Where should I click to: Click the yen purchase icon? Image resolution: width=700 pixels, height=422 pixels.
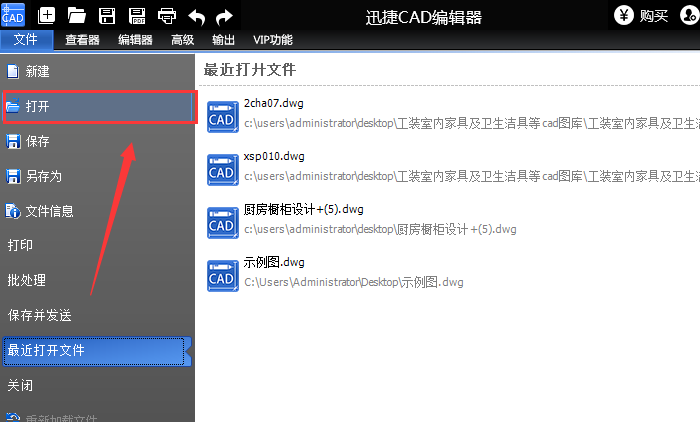[x=624, y=15]
